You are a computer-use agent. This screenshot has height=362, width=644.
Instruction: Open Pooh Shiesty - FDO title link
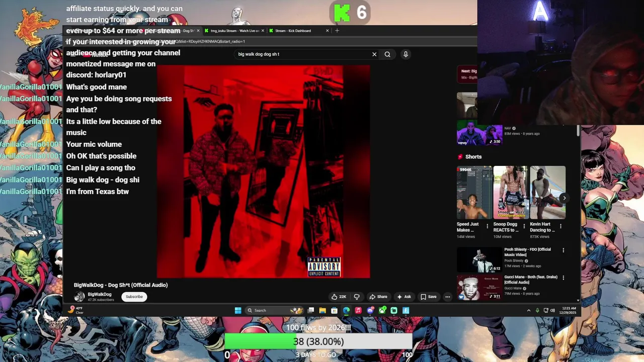pos(527,252)
